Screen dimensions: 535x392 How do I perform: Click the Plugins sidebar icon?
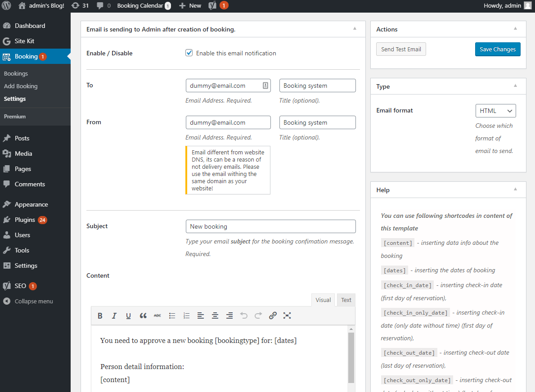tap(6, 220)
